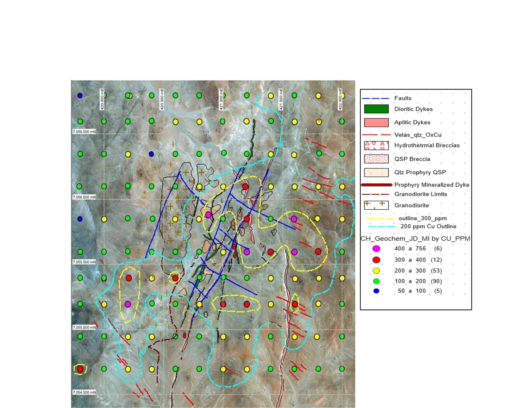Click the cyan 200 ppm Cu Outline line
The width and height of the screenshot is (532, 408).
pyautogui.click(x=381, y=227)
